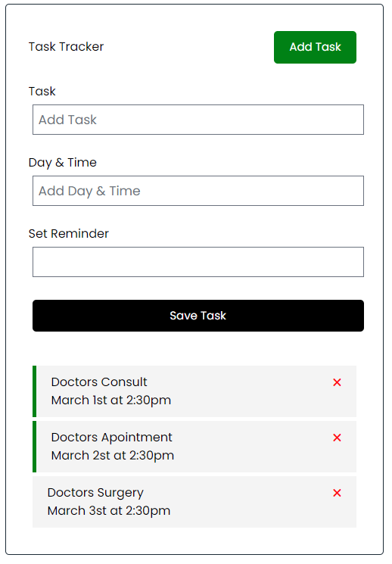This screenshot has width=392, height=564.
Task: Select the Doctors Consult task title
Action: point(99,382)
